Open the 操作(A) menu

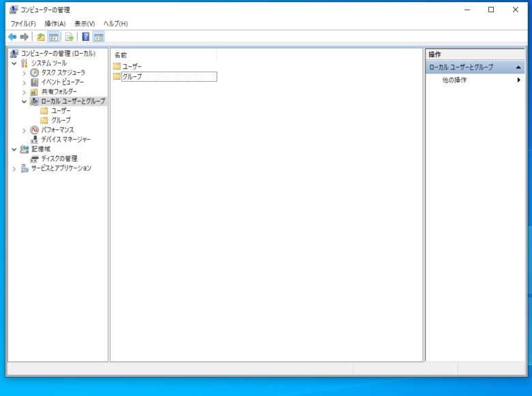coord(55,24)
